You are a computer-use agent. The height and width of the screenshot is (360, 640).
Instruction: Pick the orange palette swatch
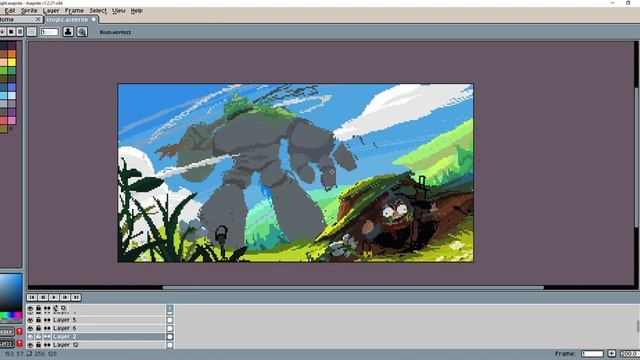[12, 54]
